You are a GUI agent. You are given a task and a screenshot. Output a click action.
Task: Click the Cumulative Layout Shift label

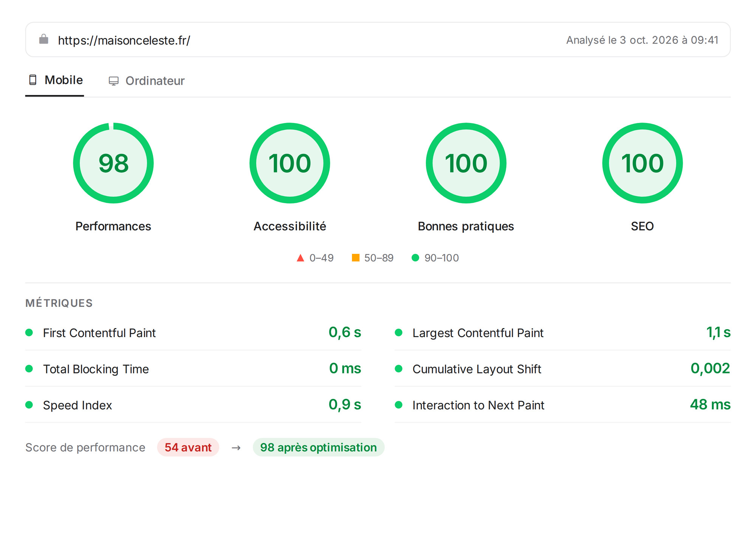coord(477,369)
